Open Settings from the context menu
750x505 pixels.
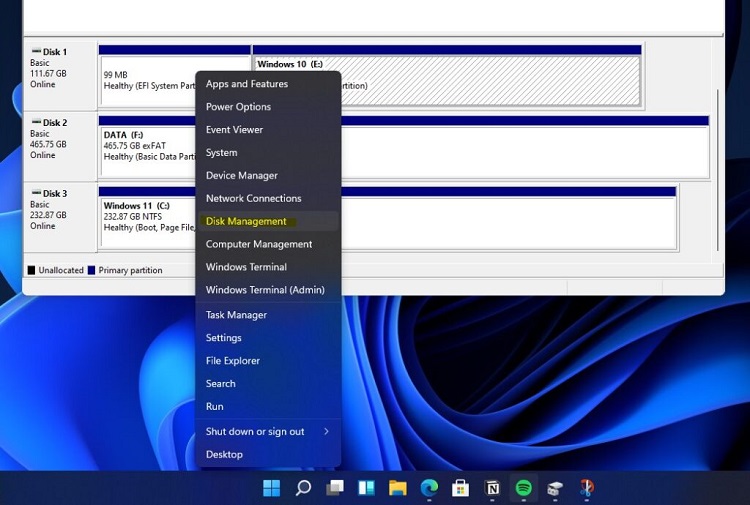268,338
